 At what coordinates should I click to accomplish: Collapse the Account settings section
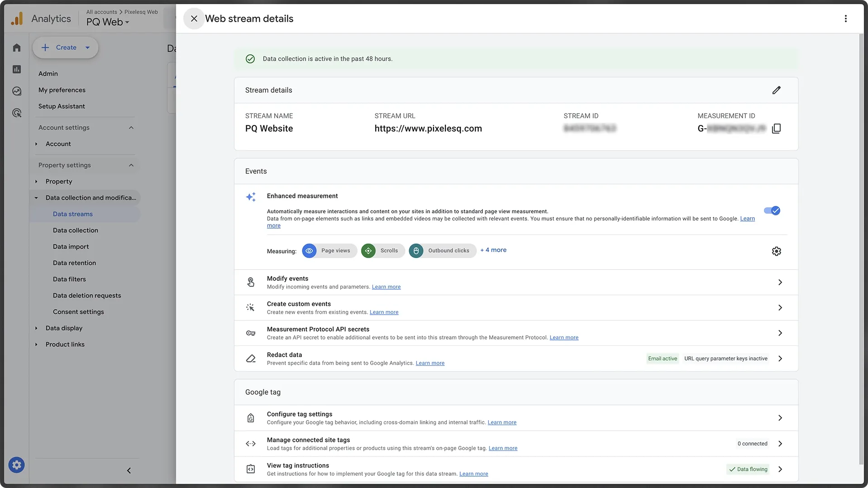[x=131, y=128]
